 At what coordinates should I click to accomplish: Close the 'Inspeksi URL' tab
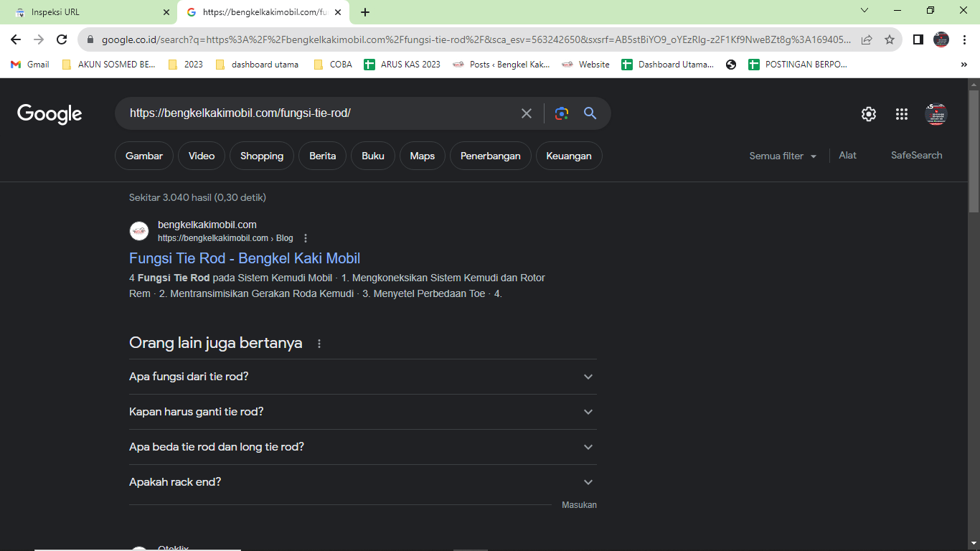pos(166,12)
